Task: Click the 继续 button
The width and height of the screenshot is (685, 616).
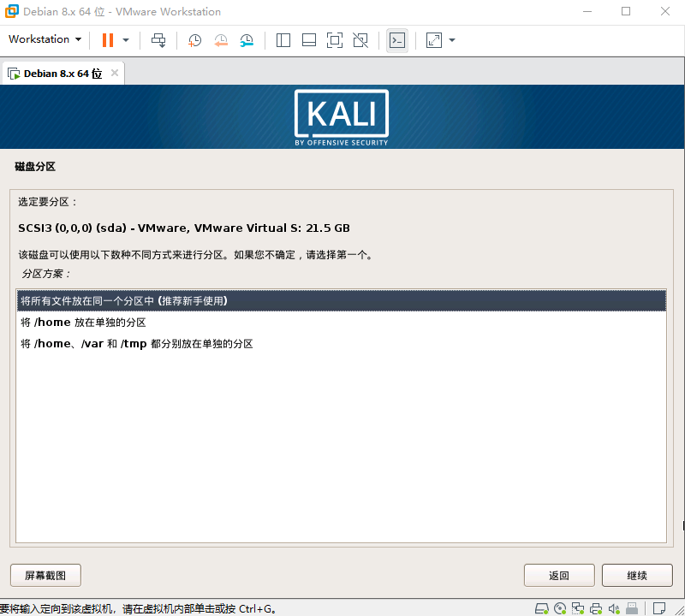Action: coord(637,576)
